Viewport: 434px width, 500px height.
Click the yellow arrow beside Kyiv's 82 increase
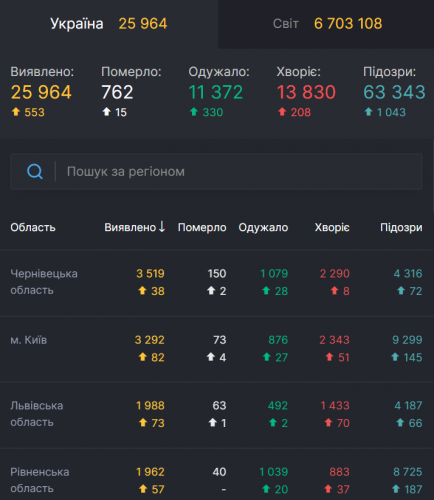(143, 357)
